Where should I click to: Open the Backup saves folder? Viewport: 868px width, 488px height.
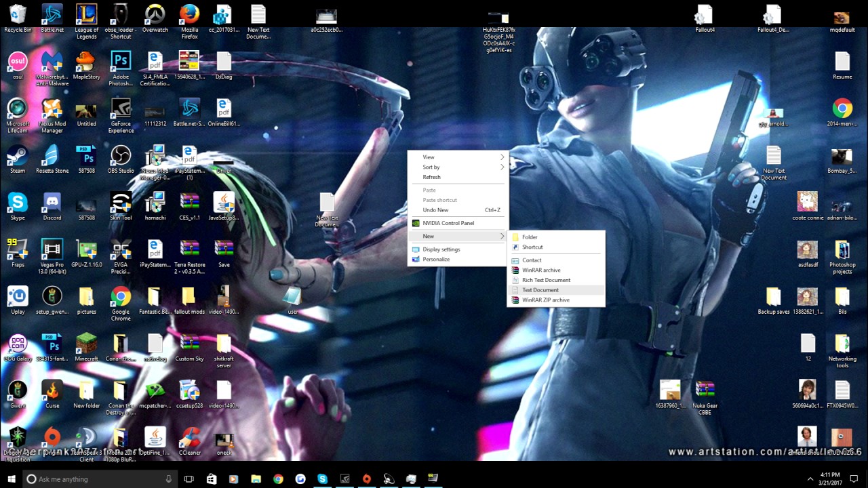pyautogui.click(x=774, y=300)
